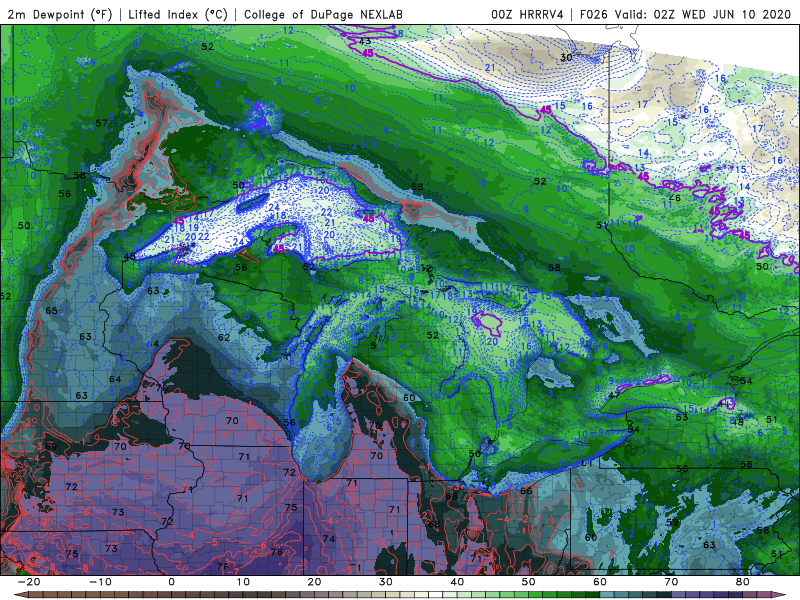Click the -20 label on the color scale
The height and width of the screenshot is (600, 800).
pos(29,582)
